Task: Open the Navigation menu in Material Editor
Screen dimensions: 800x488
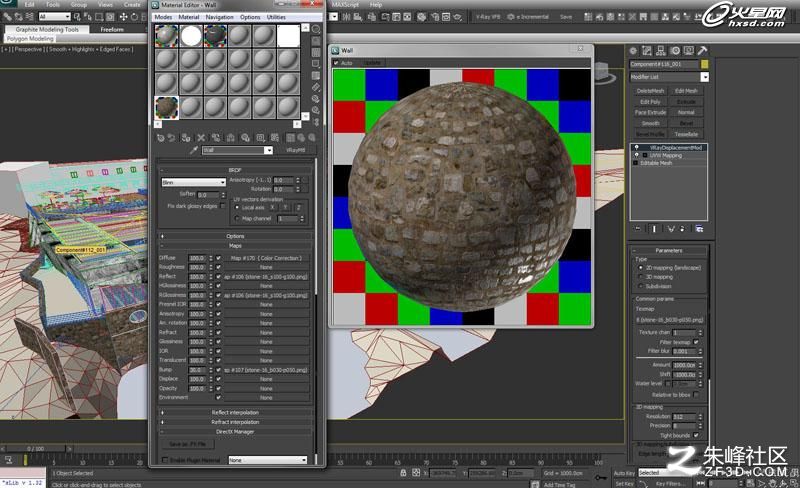Action: (219, 17)
